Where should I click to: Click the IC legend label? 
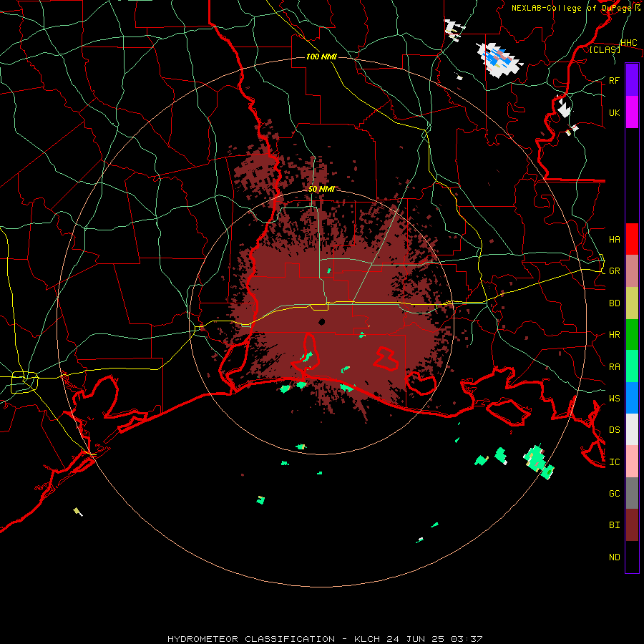click(x=615, y=462)
